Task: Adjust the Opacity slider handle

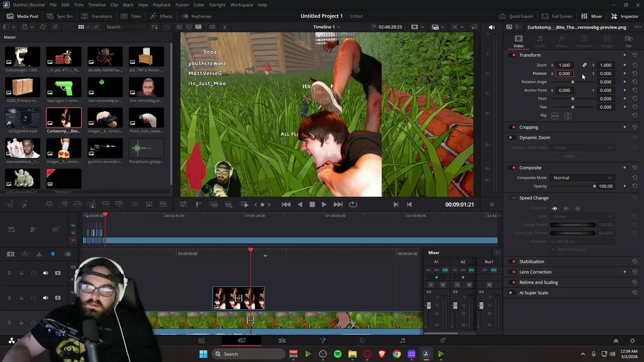Action: click(x=594, y=186)
